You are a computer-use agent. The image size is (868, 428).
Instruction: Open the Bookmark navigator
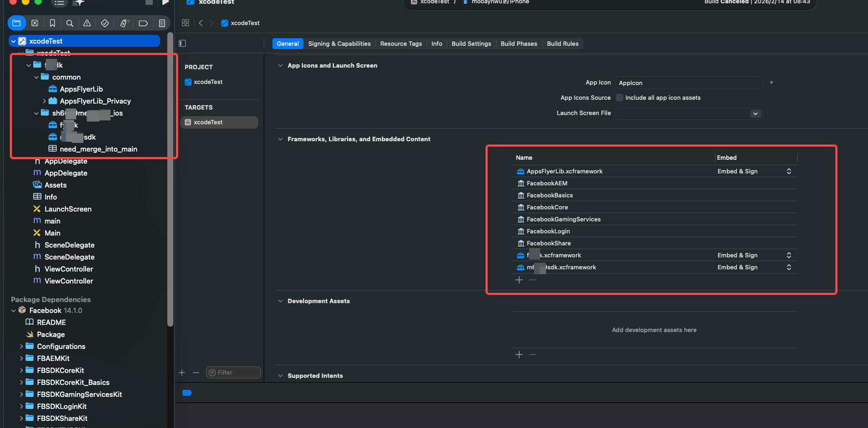click(52, 23)
